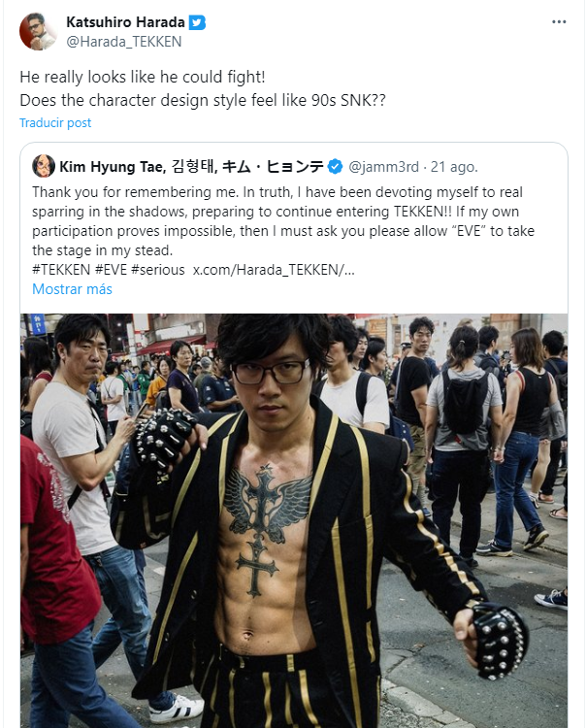Open the #EVE hashtag
586x728 pixels.
pyautogui.click(x=111, y=270)
